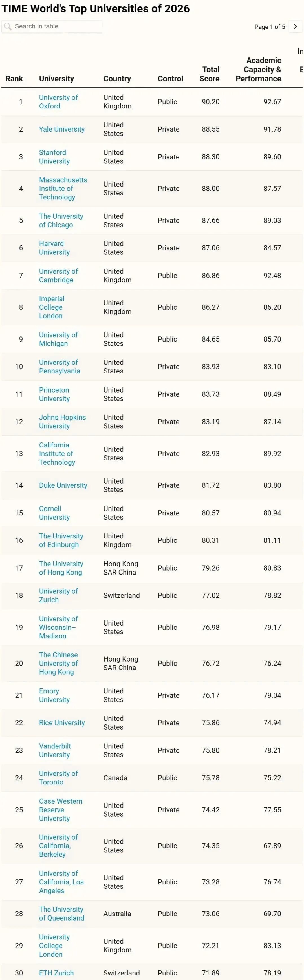Viewport: 304px width, 980px height.
Task: Open Princeton University link
Action: 54,394
